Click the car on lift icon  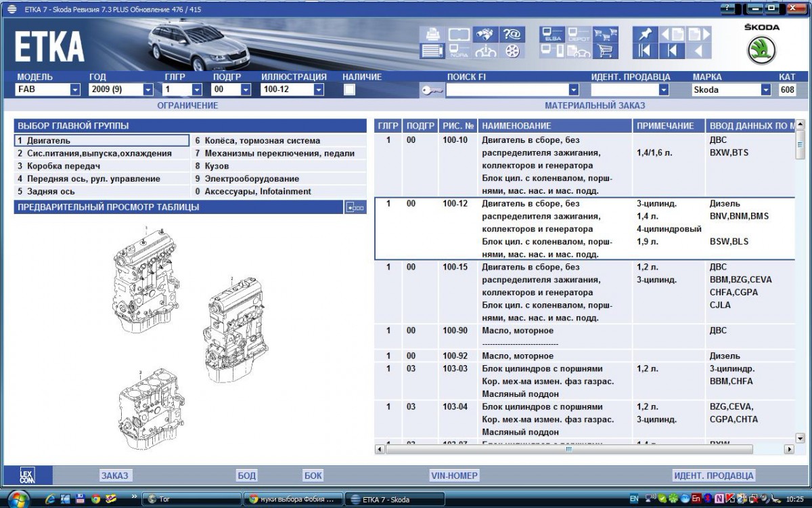[x=484, y=51]
